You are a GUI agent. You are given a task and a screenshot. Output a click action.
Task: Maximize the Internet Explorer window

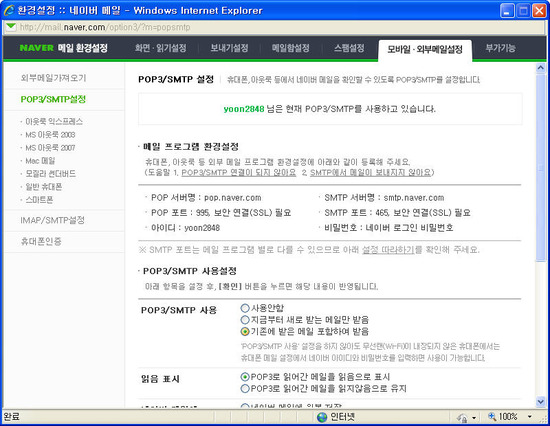(523, 11)
